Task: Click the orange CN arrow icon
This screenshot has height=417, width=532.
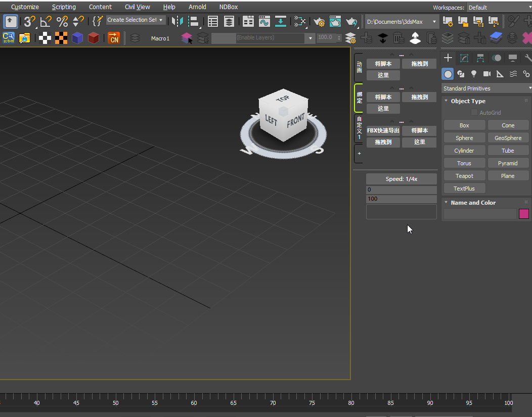Action: tap(114, 38)
